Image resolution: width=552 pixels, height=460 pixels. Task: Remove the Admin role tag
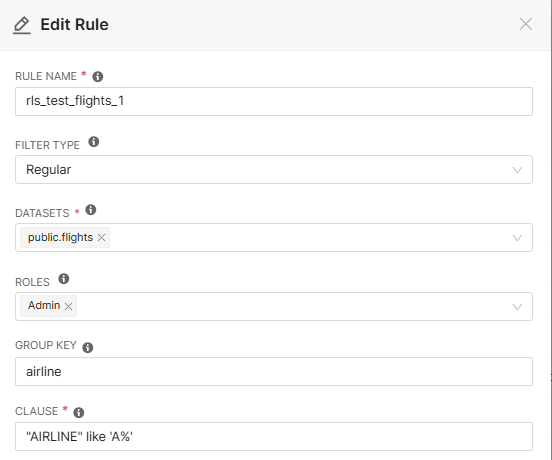point(68,306)
